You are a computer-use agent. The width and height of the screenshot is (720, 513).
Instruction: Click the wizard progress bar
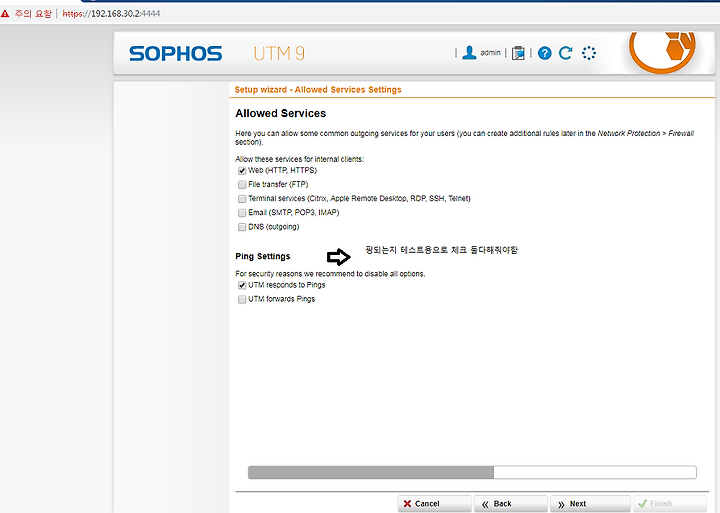click(472, 472)
